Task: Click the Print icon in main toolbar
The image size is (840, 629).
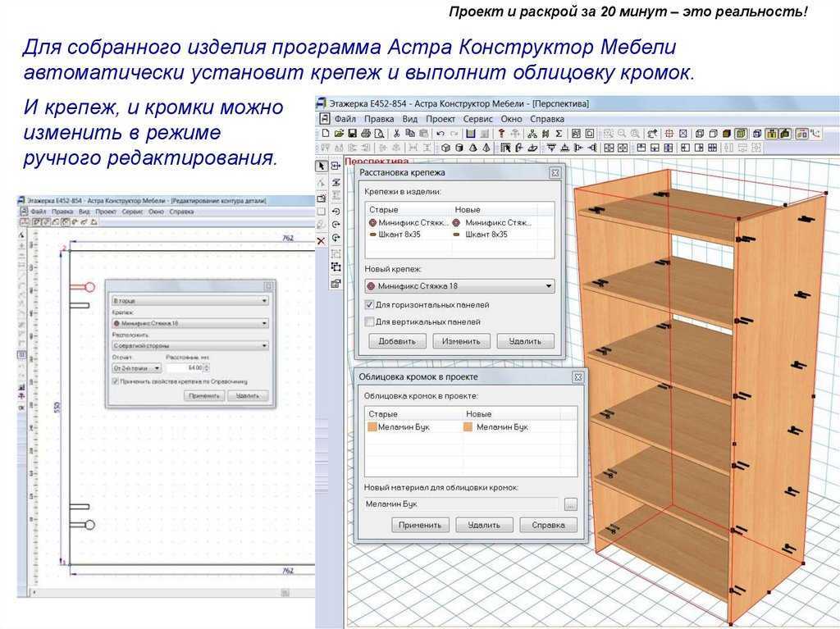Action: pyautogui.click(x=366, y=134)
